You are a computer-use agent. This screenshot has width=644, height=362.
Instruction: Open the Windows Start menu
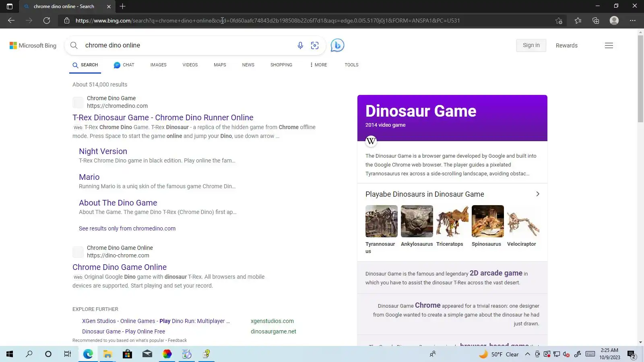(10, 354)
